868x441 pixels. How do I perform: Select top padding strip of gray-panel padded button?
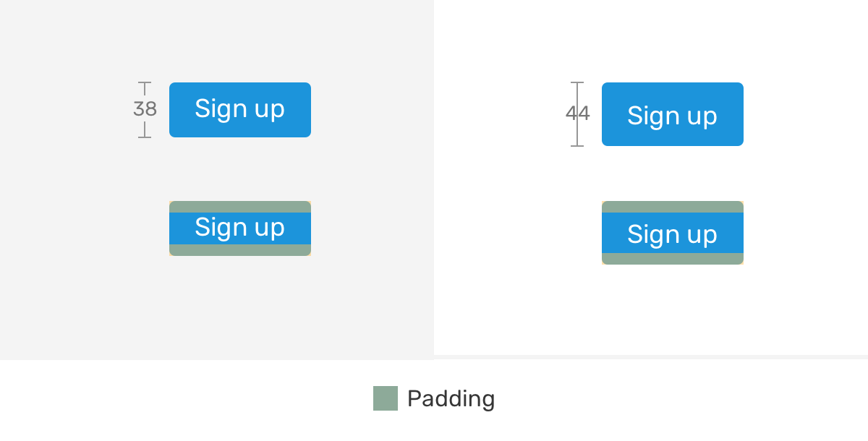[239, 207]
